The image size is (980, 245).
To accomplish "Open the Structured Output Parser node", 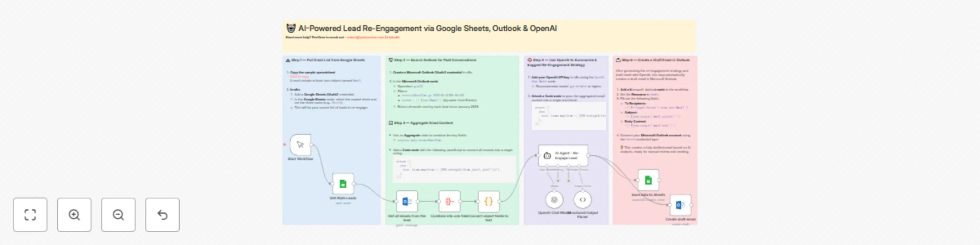I will (x=583, y=200).
